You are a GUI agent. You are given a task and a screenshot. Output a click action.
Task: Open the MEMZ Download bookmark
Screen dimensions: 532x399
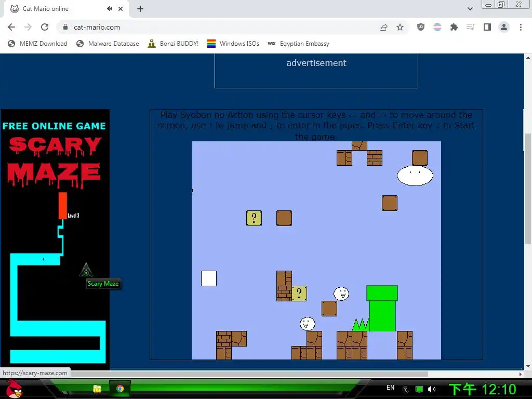(x=37, y=44)
